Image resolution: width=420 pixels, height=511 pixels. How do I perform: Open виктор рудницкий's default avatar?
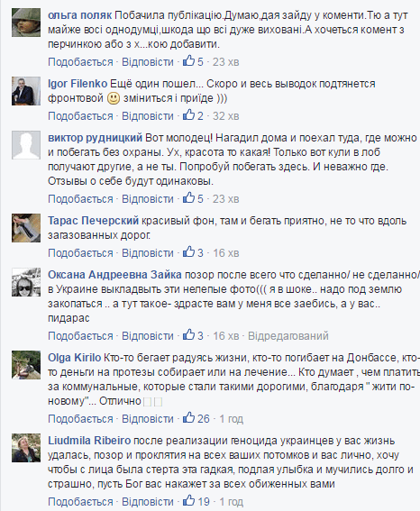pos(26,145)
